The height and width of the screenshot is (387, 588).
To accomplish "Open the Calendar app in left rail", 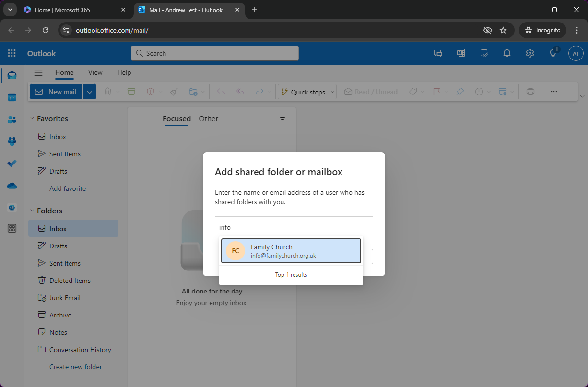I will pyautogui.click(x=12, y=97).
